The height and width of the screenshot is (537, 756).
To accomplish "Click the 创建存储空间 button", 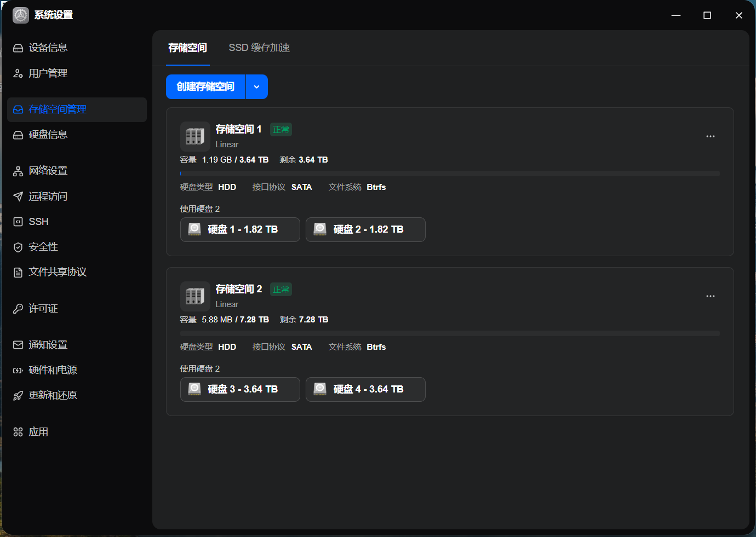I will point(205,87).
